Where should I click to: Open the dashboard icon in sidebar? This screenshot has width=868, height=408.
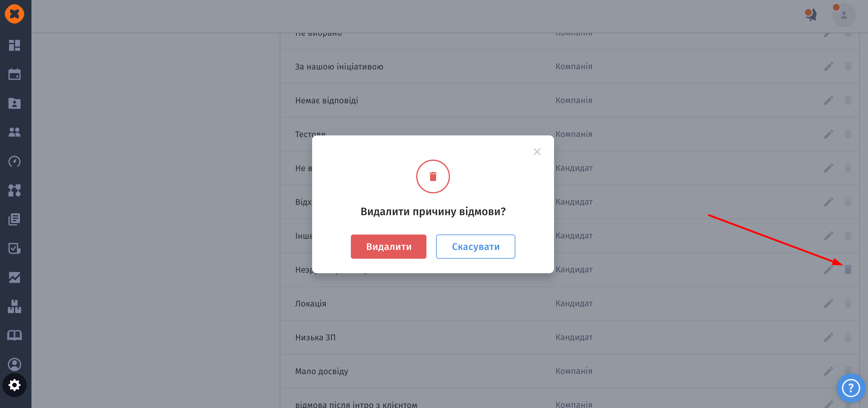pos(15,45)
